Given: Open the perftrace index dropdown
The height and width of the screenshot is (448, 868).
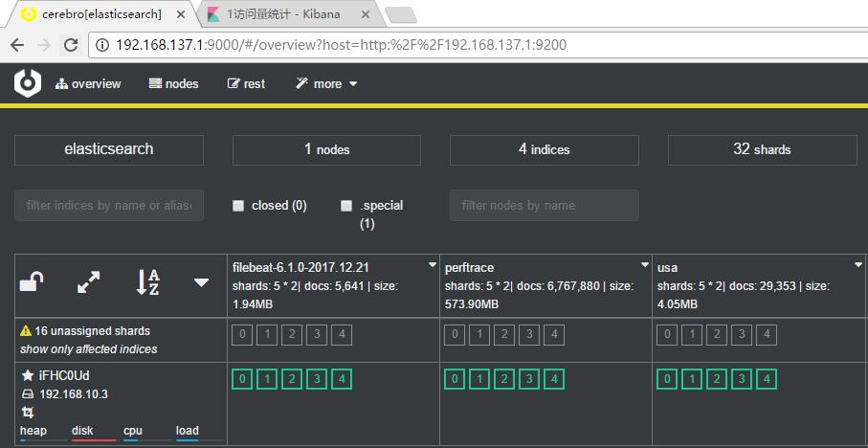Looking at the screenshot, I should [x=645, y=265].
